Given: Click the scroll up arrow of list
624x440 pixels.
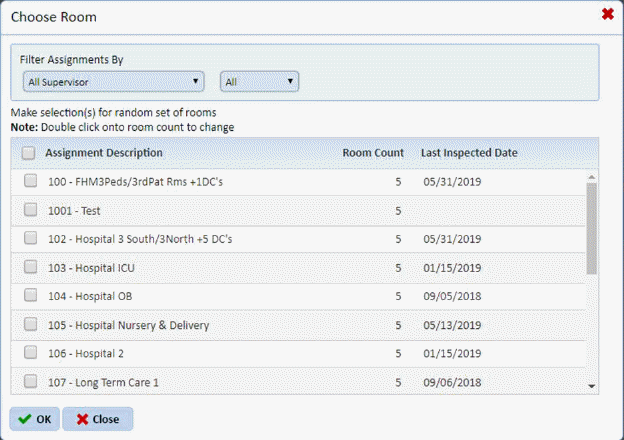Looking at the screenshot, I should (x=591, y=177).
